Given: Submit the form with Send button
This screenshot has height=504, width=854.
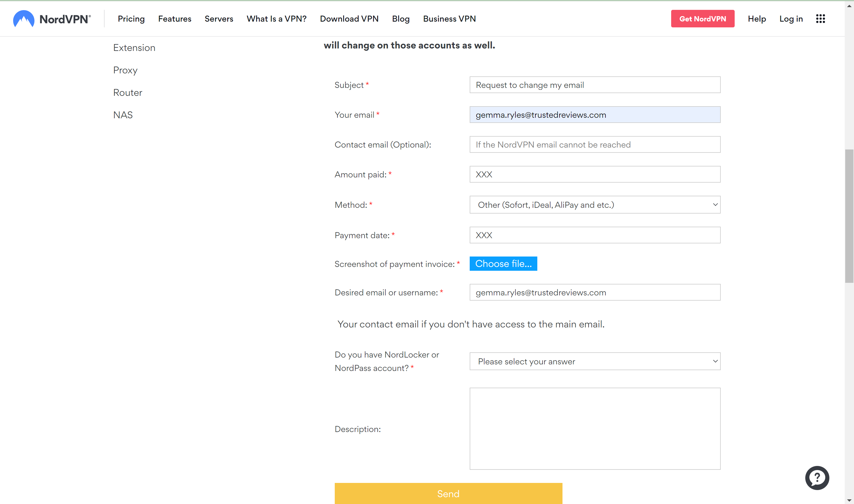Looking at the screenshot, I should (448, 493).
